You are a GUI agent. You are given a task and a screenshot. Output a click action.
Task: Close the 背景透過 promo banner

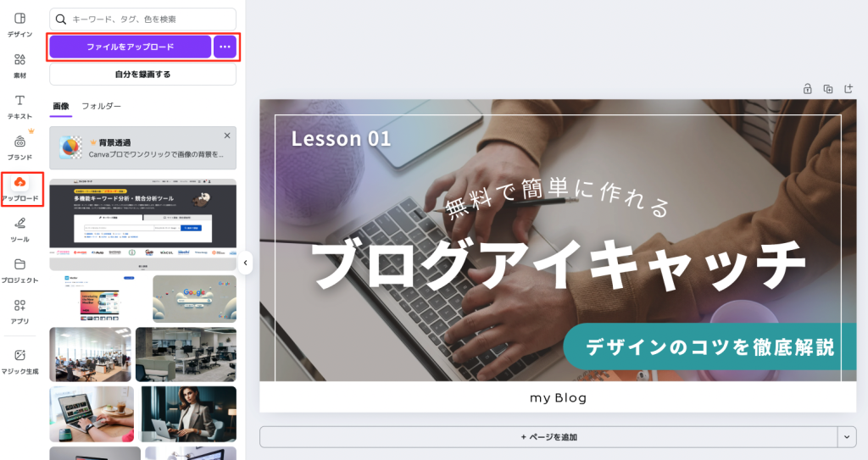[x=227, y=136]
